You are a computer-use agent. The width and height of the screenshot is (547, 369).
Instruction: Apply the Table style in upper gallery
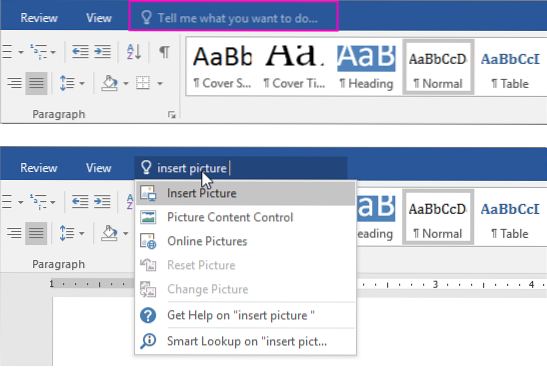tap(510, 67)
